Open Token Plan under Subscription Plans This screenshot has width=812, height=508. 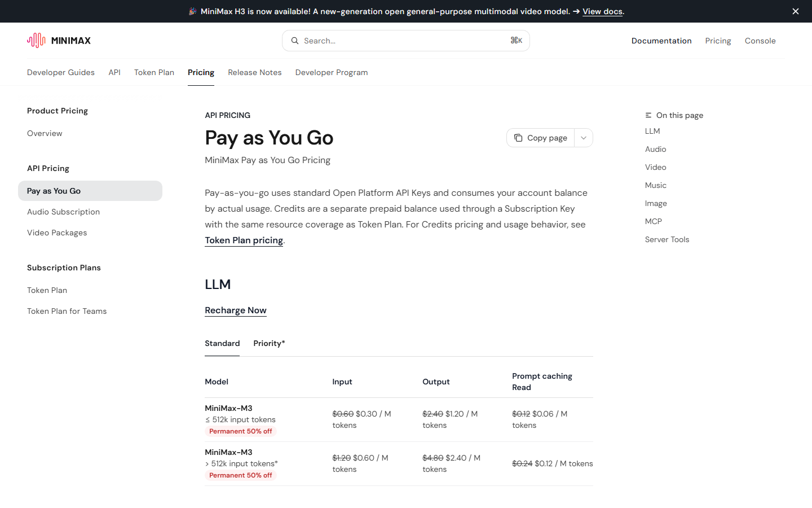(47, 290)
